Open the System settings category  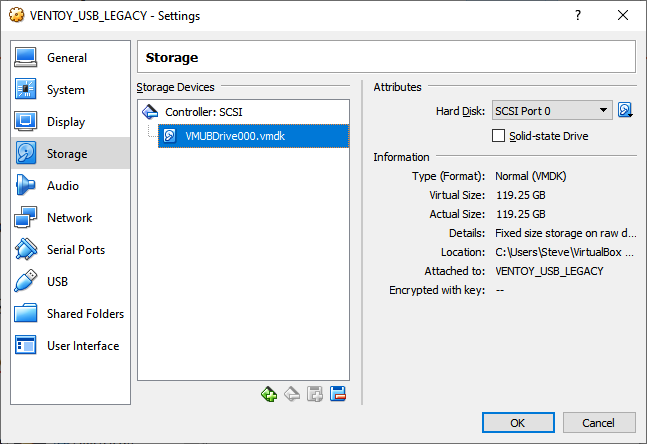[70, 90]
